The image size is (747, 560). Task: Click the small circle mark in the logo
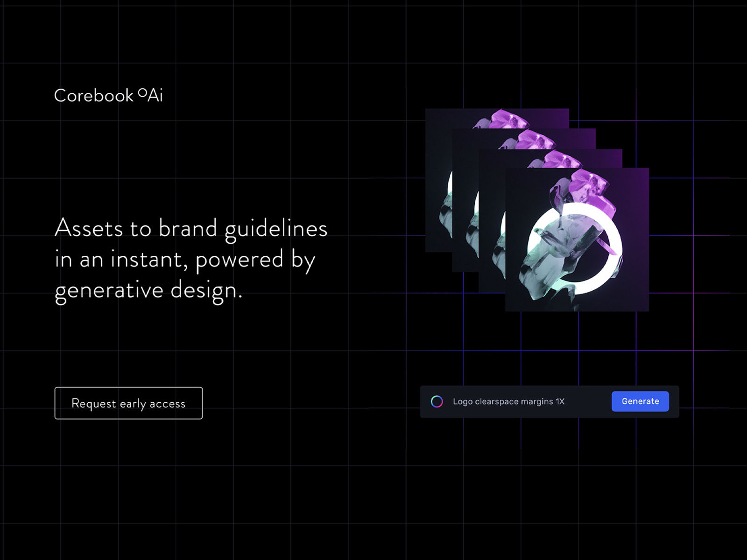tap(142, 92)
